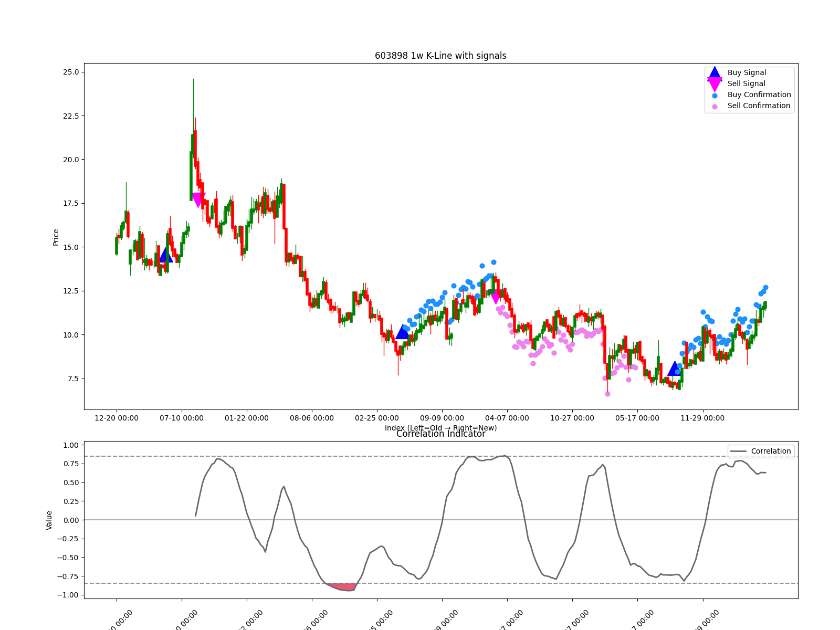Select the sell signal triangle near price 17.5
The image size is (840, 630).
(x=198, y=200)
